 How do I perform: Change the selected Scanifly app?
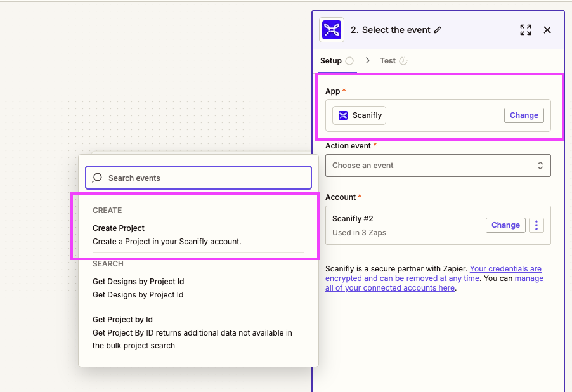point(524,115)
